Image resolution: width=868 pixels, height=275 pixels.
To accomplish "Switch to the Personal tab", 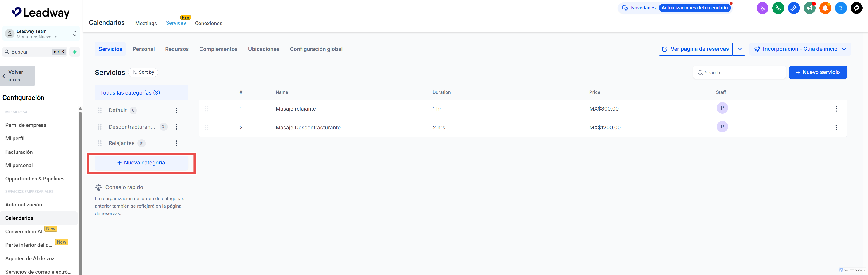I will [143, 49].
